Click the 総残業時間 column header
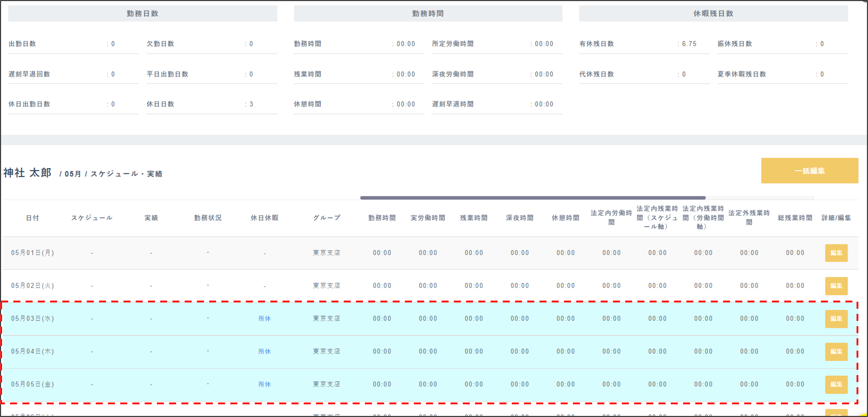This screenshot has height=417, width=868. coord(795,218)
